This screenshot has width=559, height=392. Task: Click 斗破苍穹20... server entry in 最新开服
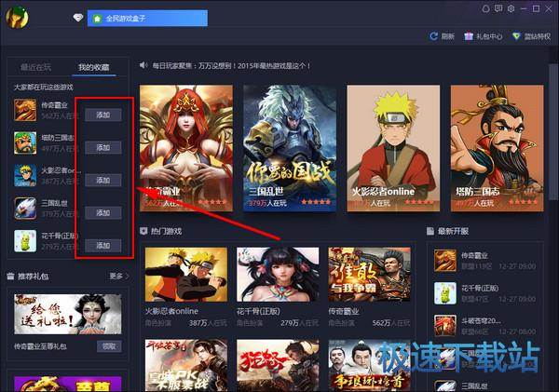[484, 326]
